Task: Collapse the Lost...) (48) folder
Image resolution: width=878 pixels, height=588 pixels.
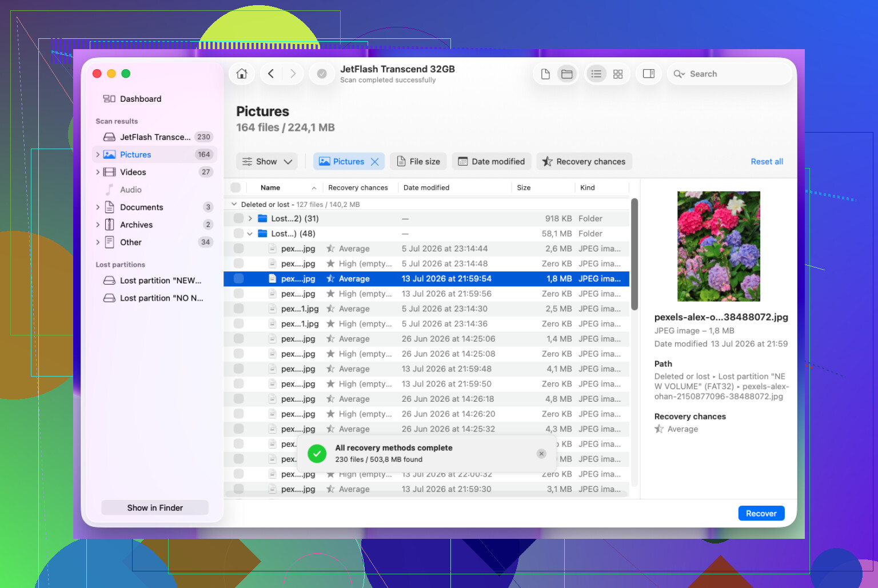Action: pos(250,234)
